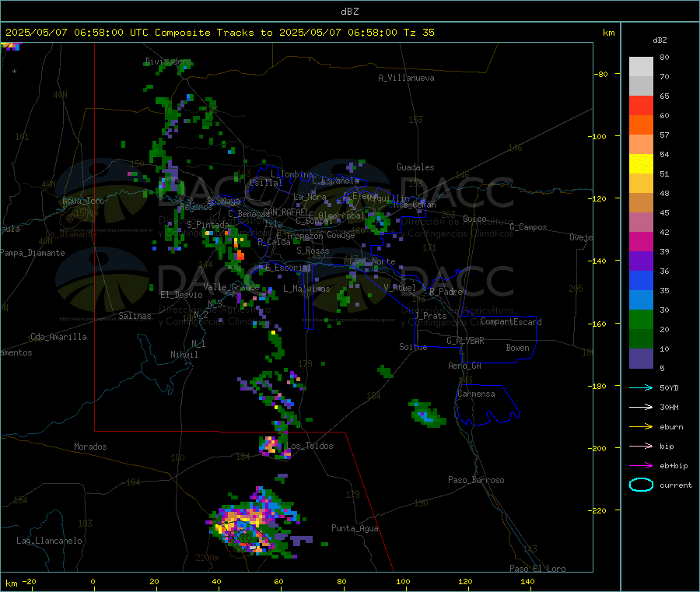The width and height of the screenshot is (700, 592).
Task: Click the 'Cda_Amarilla' map label
Action: click(x=58, y=337)
